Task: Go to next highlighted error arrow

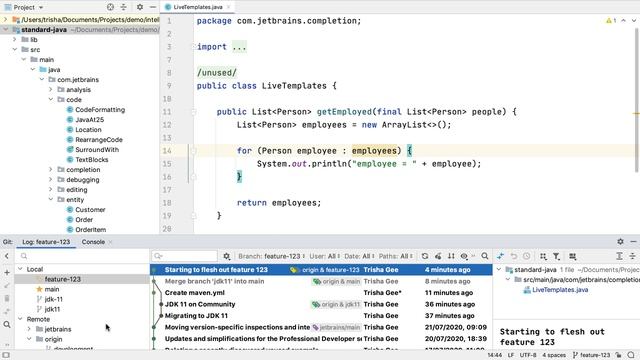Action: pyautogui.click(x=634, y=20)
